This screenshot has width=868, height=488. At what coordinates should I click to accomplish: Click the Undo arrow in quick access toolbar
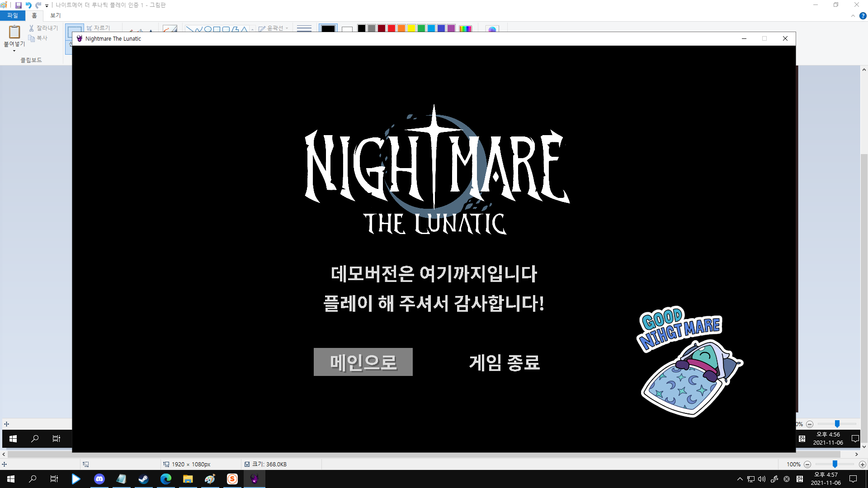pyautogui.click(x=28, y=5)
